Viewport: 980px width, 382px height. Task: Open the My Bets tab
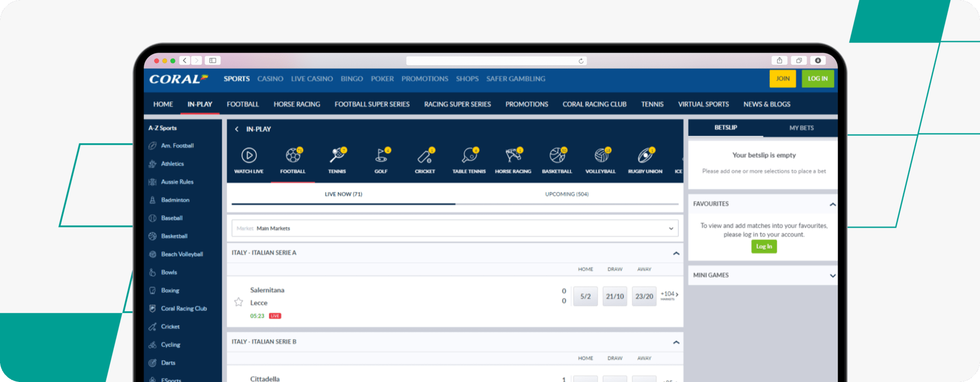pyautogui.click(x=801, y=128)
